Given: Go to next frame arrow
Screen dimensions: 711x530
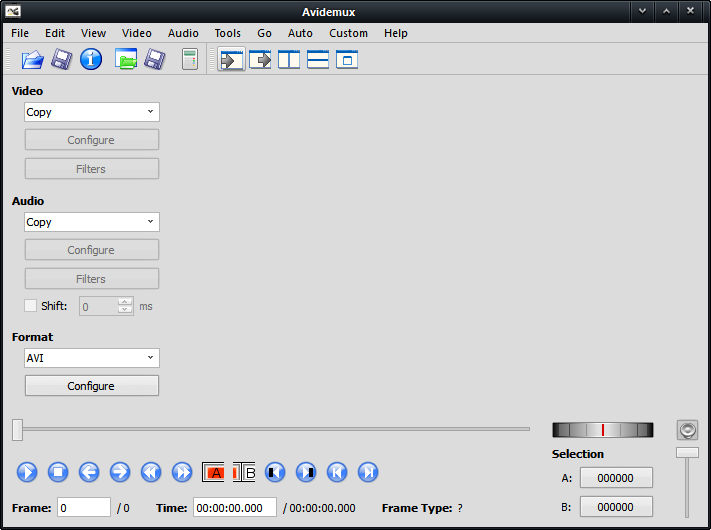Looking at the screenshot, I should click(x=120, y=472).
